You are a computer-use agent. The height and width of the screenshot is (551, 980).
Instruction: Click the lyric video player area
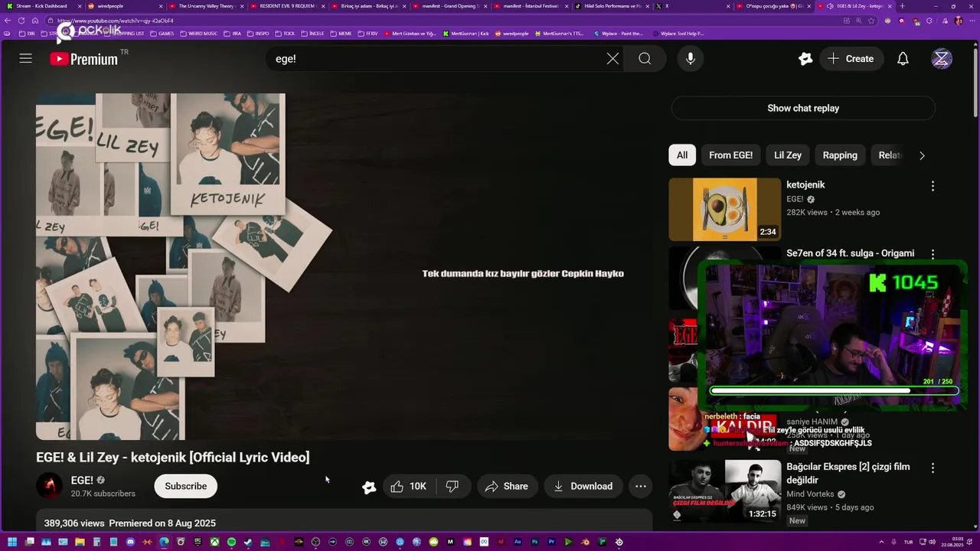click(344, 266)
